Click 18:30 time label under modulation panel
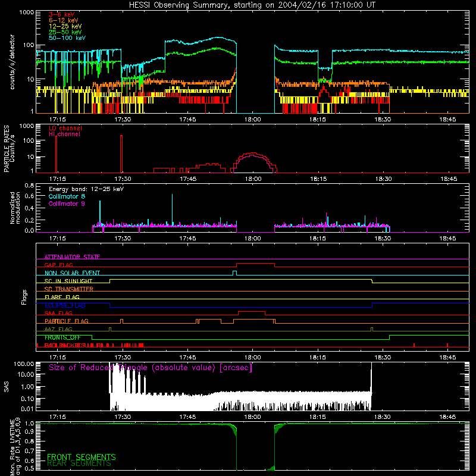The height and width of the screenshot is (476, 476). tap(383, 239)
